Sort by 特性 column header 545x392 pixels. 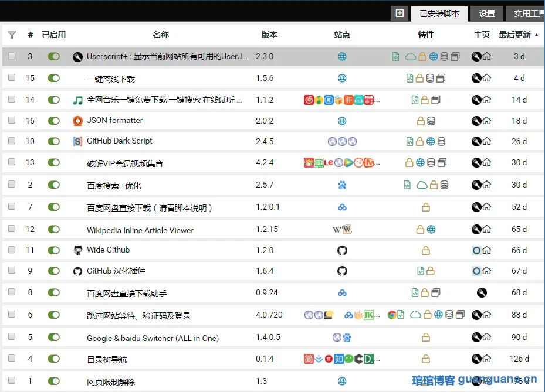pos(426,35)
